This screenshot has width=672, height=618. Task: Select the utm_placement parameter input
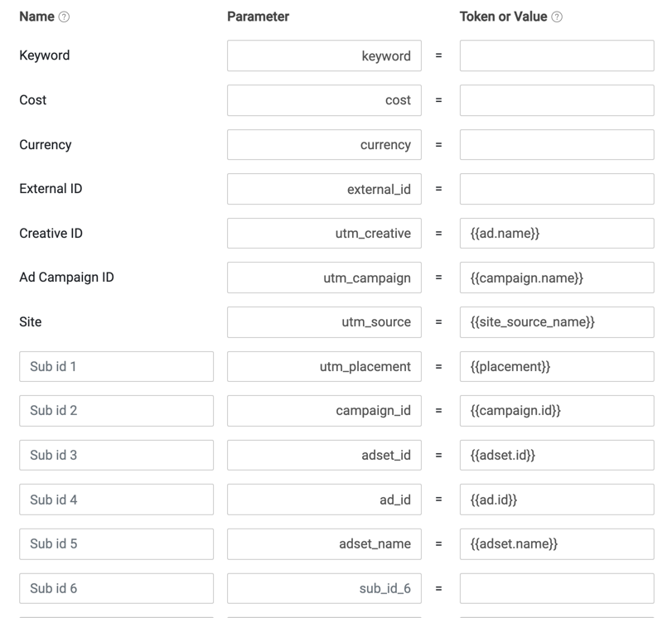[x=324, y=366]
